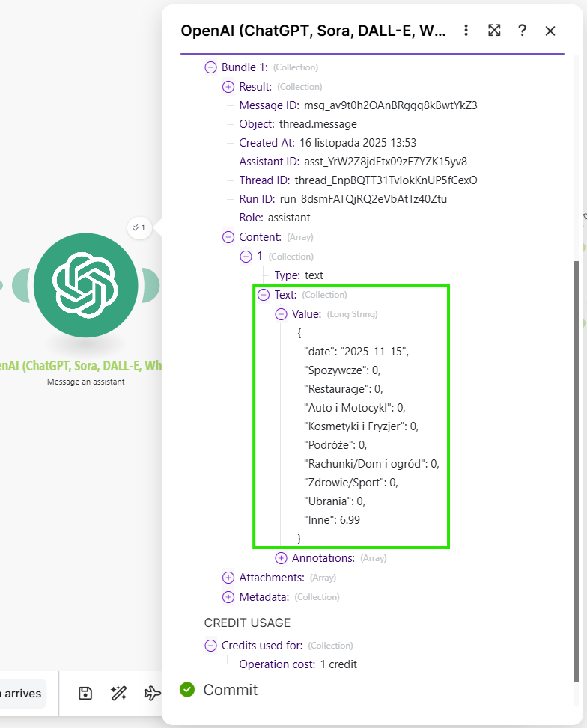Viewport: 587px width, 728px height.
Task: Collapse the Text collection
Action: 264,295
